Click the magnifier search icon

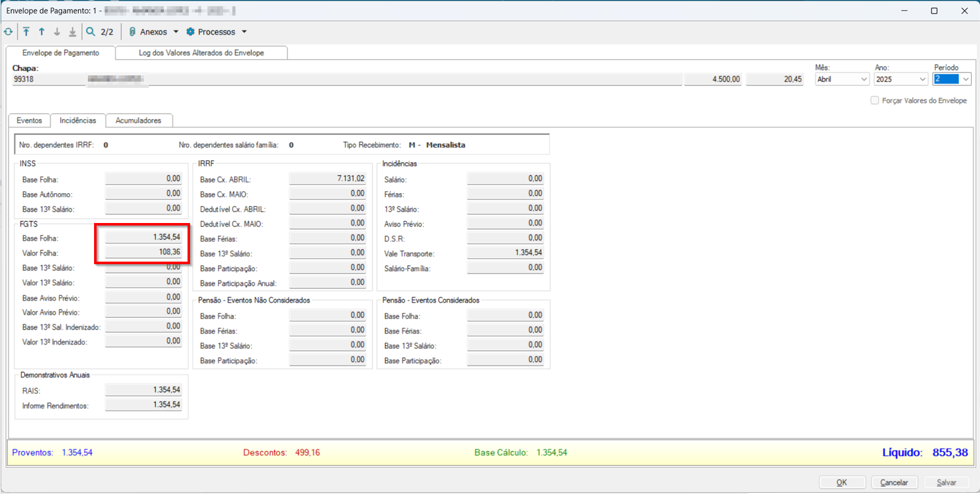coord(91,32)
